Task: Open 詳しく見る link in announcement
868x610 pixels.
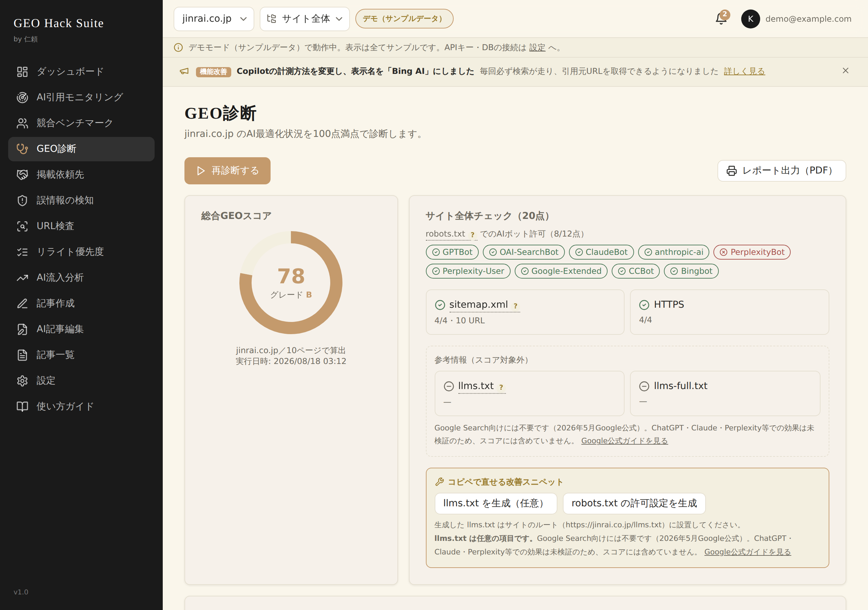Action: (744, 72)
